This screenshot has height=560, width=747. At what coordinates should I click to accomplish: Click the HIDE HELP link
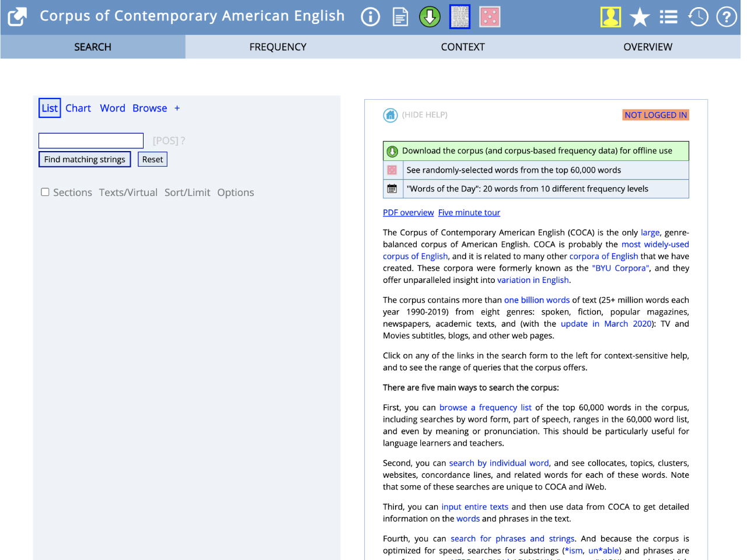tap(425, 115)
